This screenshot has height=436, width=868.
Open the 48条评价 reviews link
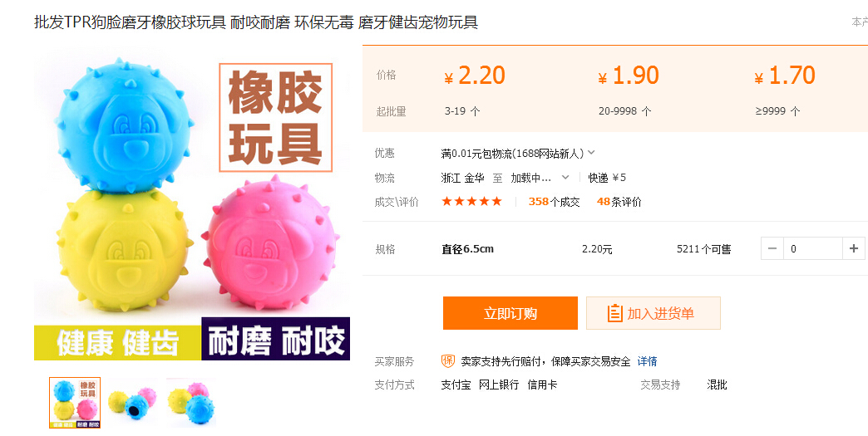pyautogui.click(x=619, y=202)
